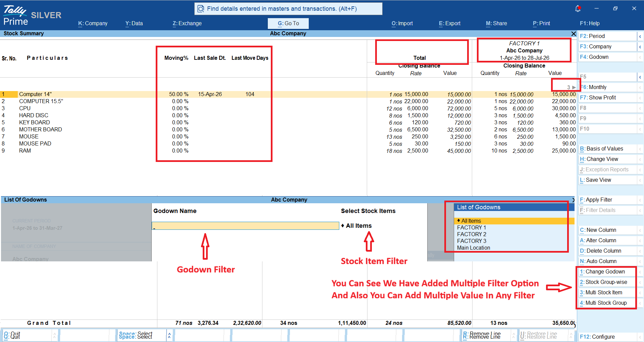The image size is (644, 342).
Task: Expand the F5 side chevron
Action: click(x=640, y=77)
